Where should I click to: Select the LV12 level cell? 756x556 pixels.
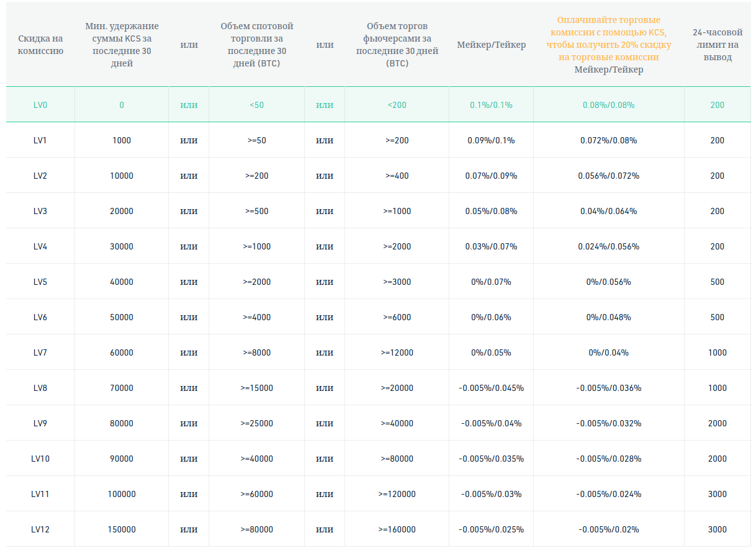[40, 529]
